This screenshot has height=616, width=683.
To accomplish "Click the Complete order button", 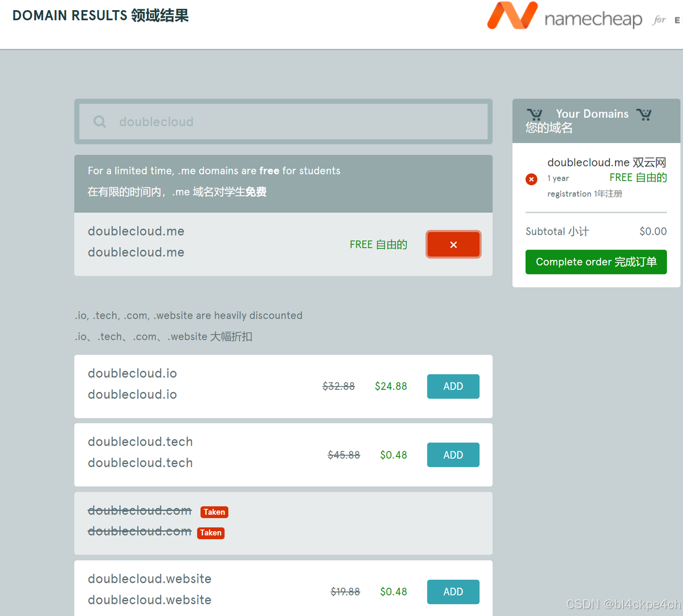I will click(x=596, y=262).
